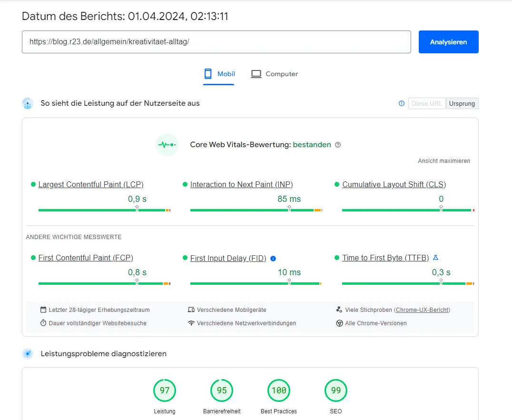Image resolution: width=512 pixels, height=420 pixels.
Task: Switch to the Computer tab
Action: pos(274,74)
